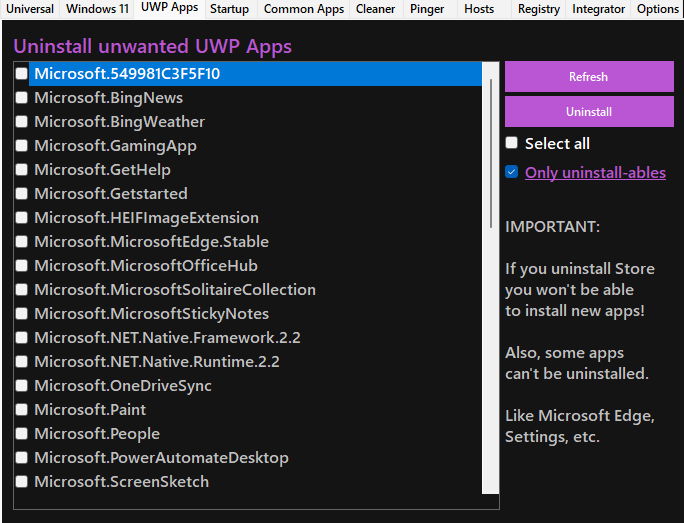Highlight the Microsoft.GetHelp entry text
684x523 pixels.
[x=103, y=170]
